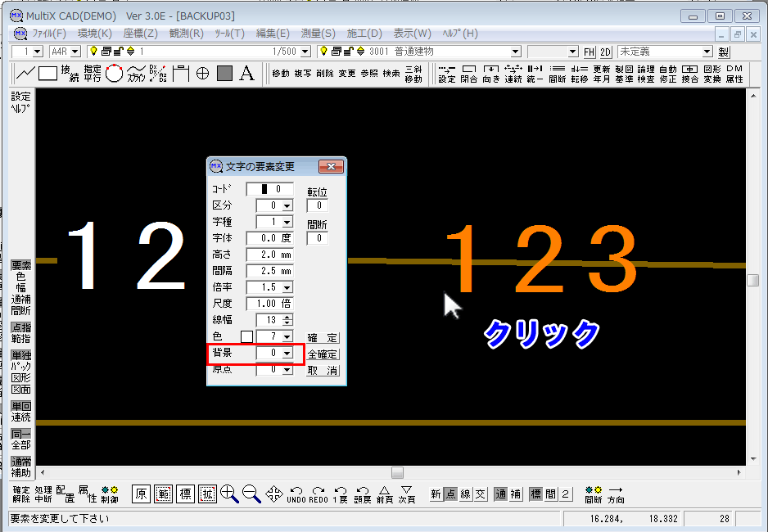Open the 原点 origin dropdown
This screenshot has height=532, width=768.
point(287,369)
